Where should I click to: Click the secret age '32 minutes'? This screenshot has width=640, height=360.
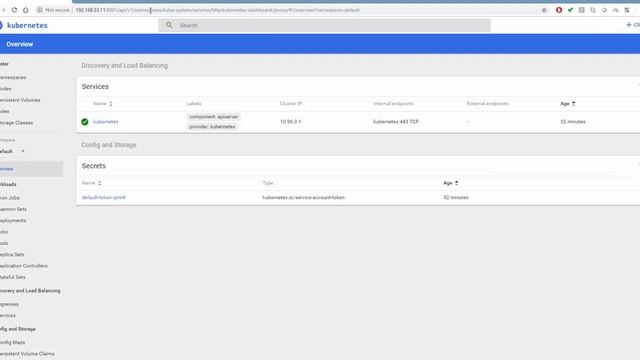(456, 197)
